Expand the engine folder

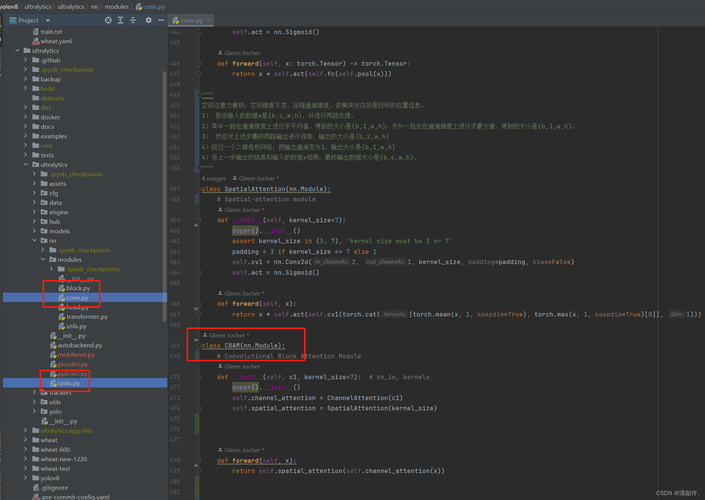click(x=34, y=212)
